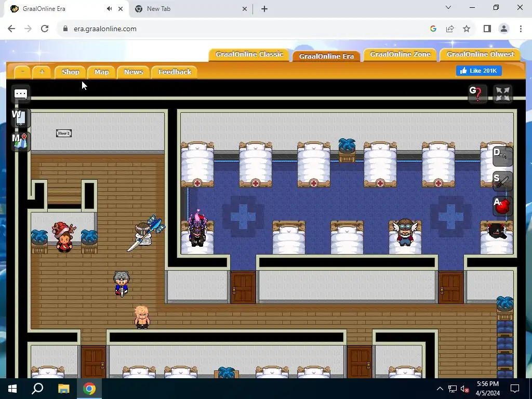532x399 pixels.
Task: Click the muted volume tray icon
Action: coord(464,389)
